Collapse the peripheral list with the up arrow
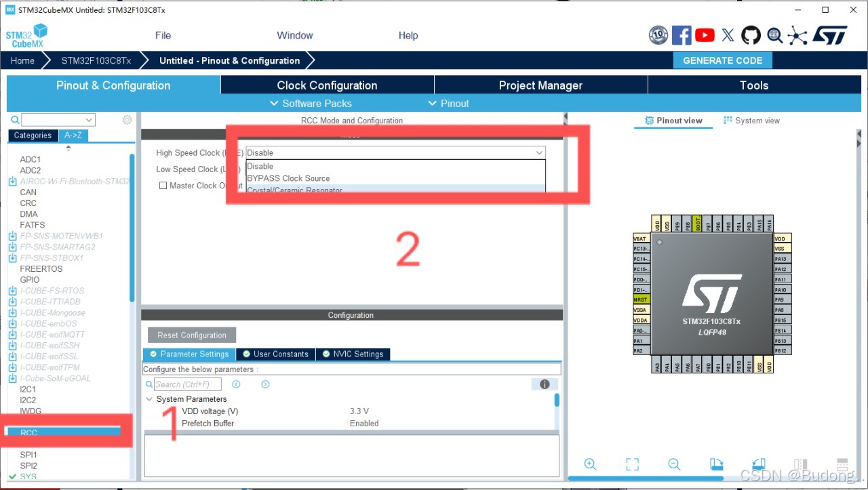Screen dimensions: 868x490 click(x=68, y=148)
